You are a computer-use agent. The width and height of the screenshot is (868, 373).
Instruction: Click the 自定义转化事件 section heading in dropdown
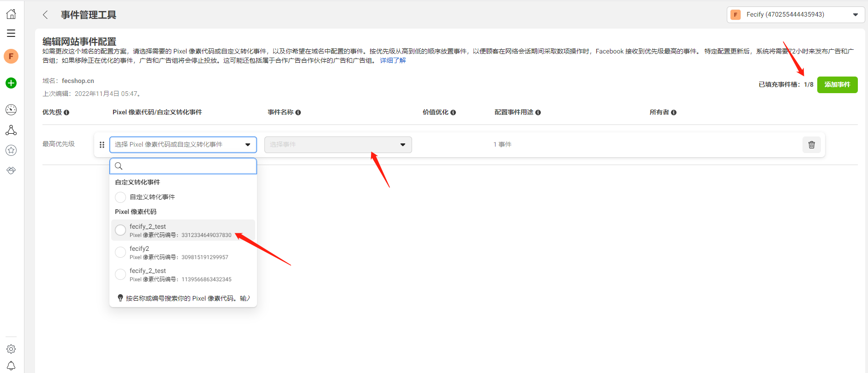pyautogui.click(x=138, y=182)
